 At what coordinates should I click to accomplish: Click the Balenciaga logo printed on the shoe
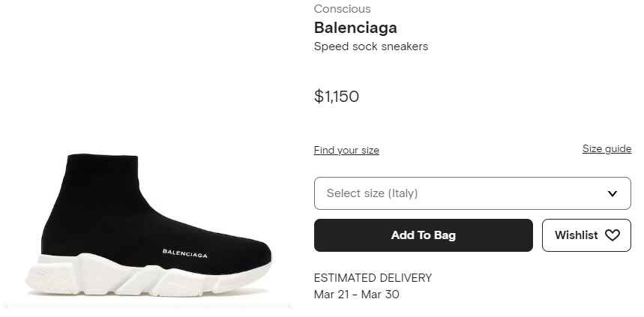tap(185, 252)
